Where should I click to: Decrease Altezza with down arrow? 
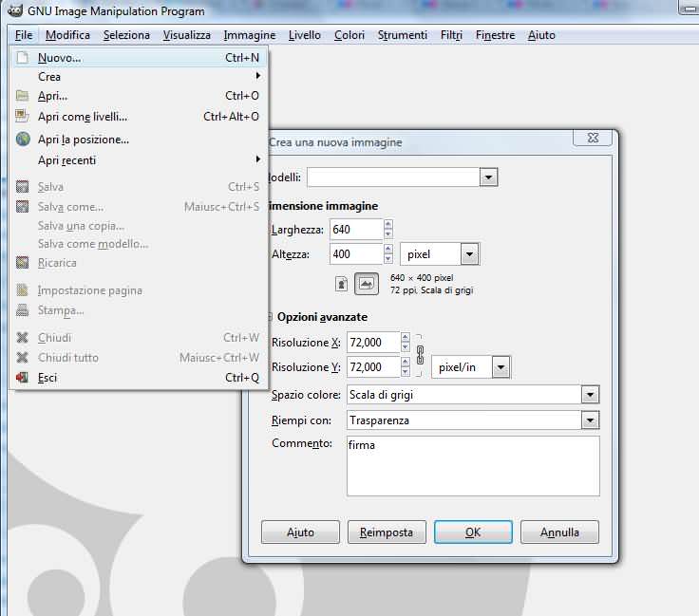[x=388, y=259]
